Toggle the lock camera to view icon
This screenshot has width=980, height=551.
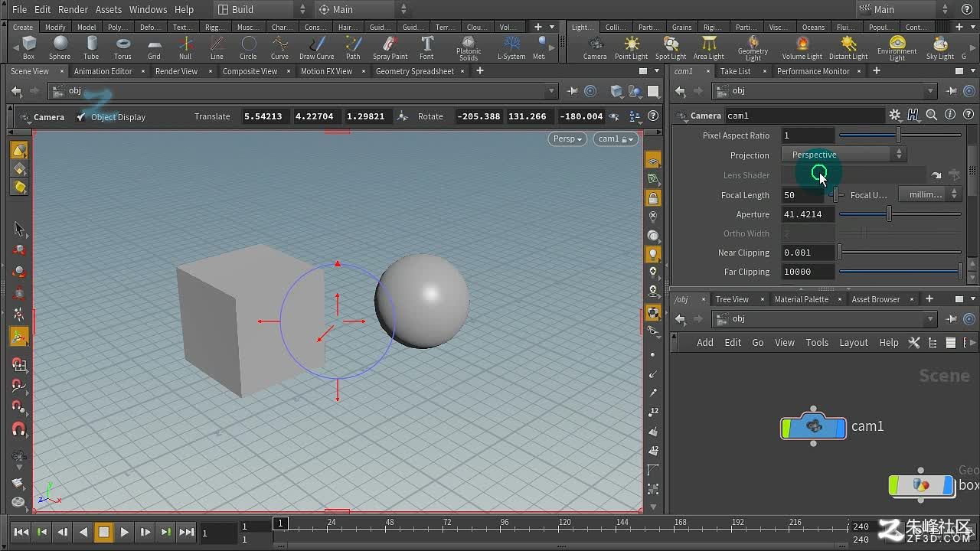point(653,198)
